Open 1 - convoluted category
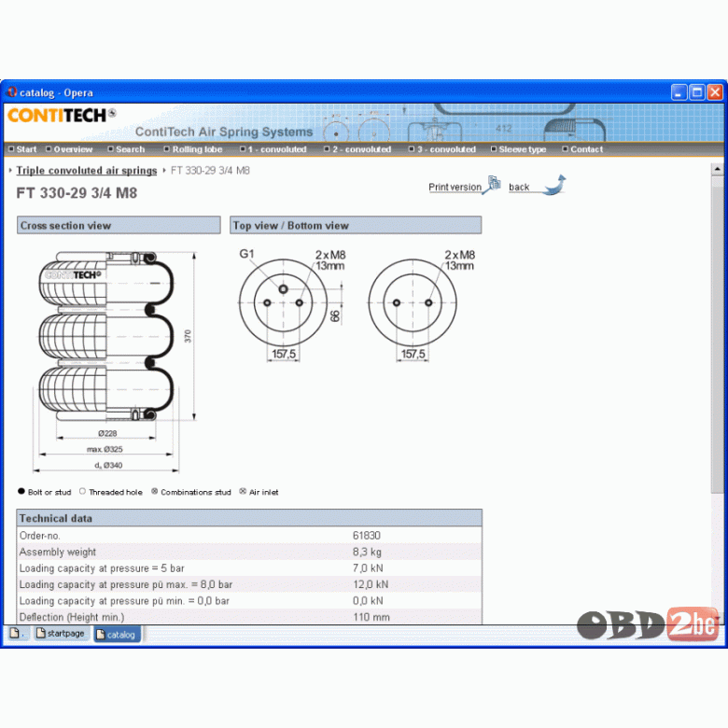This screenshot has width=728, height=728. point(273,149)
